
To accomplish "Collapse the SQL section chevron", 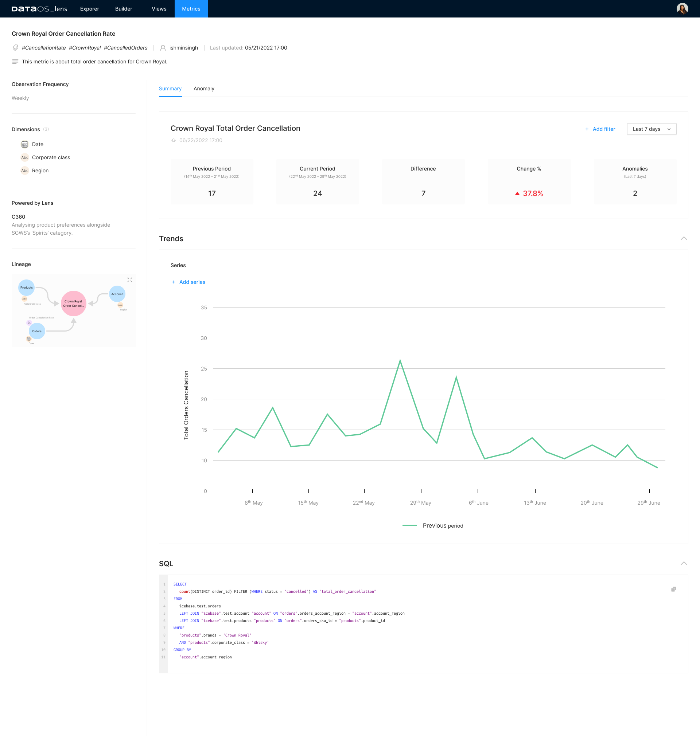I will pos(684,563).
